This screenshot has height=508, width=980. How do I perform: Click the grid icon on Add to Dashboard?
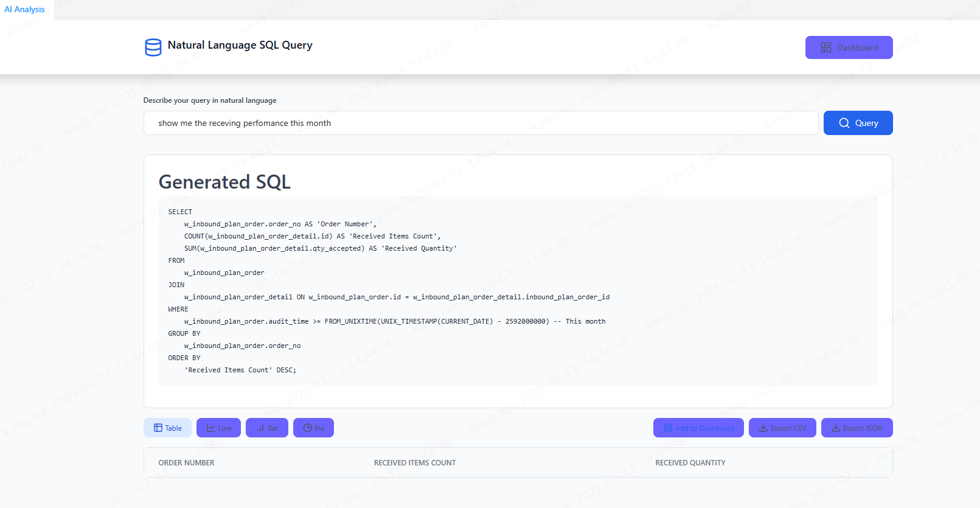(668, 428)
